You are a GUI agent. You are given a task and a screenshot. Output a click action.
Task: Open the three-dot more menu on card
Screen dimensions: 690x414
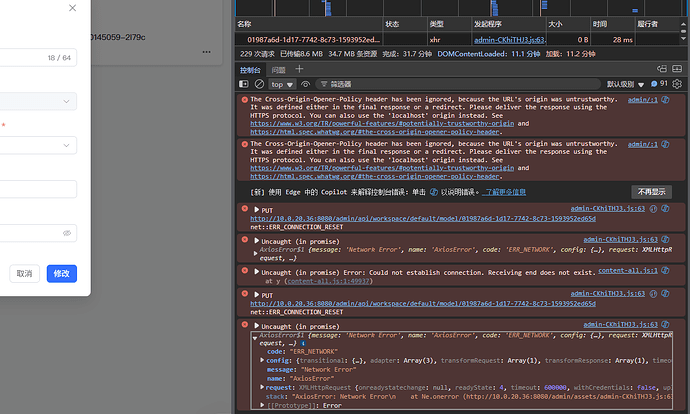point(206,52)
